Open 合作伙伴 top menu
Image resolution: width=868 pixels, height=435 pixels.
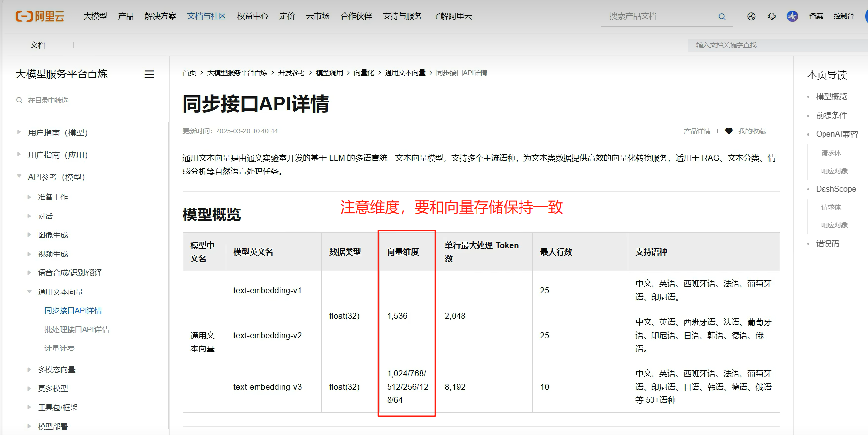click(x=356, y=16)
